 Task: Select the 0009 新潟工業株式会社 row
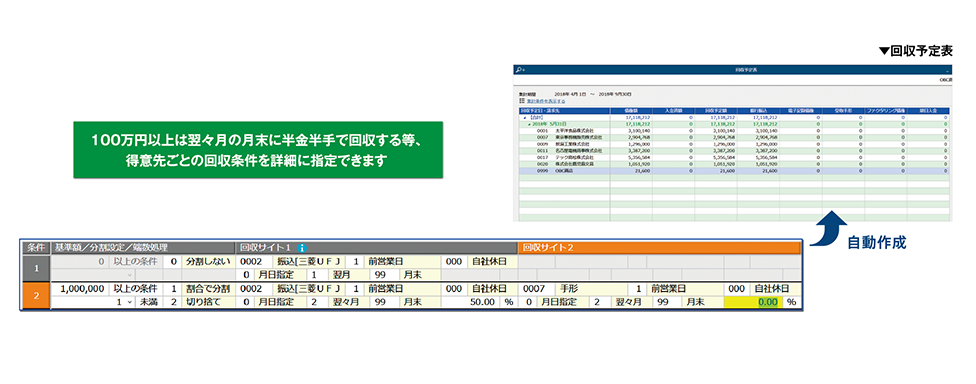click(733, 144)
